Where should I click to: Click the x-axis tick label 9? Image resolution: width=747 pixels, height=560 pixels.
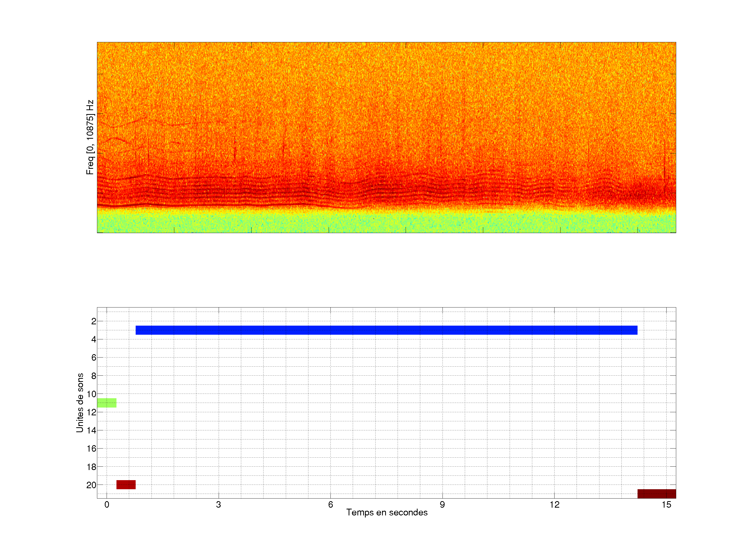(x=442, y=505)
